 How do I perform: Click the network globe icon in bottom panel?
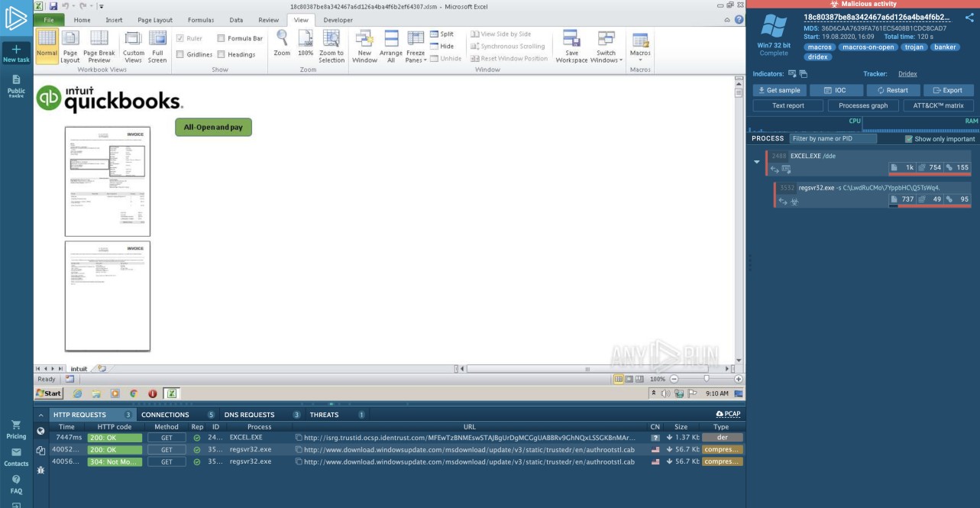[40, 431]
